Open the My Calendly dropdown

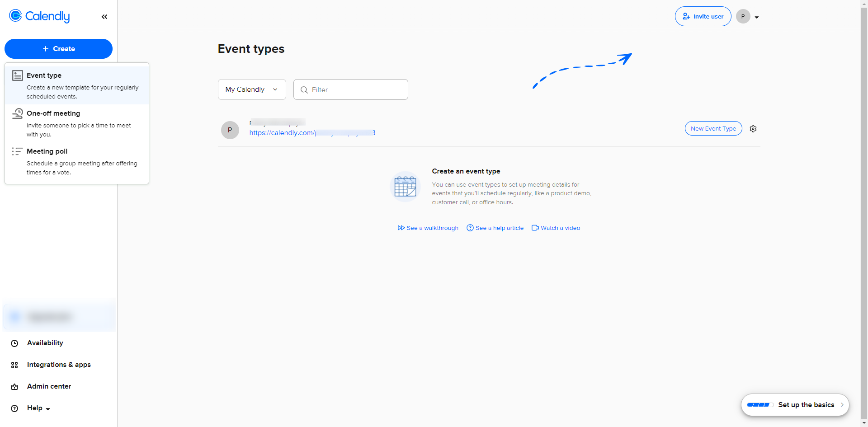(x=252, y=89)
